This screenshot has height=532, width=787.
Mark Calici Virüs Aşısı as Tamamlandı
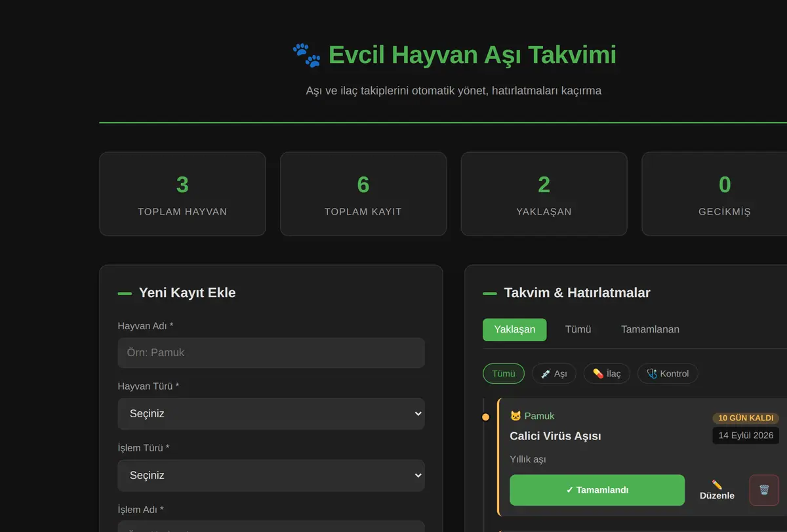point(597,490)
